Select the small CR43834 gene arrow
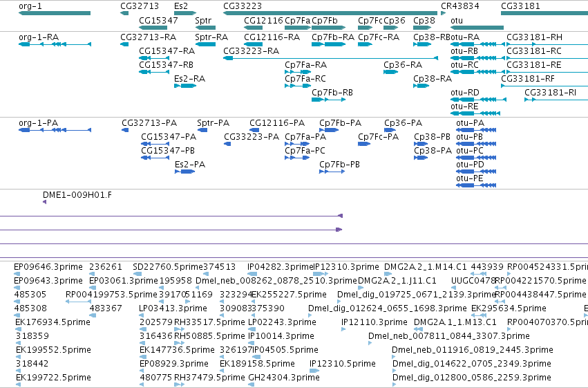Viewport: 588px width, 388px height. pos(444,13)
